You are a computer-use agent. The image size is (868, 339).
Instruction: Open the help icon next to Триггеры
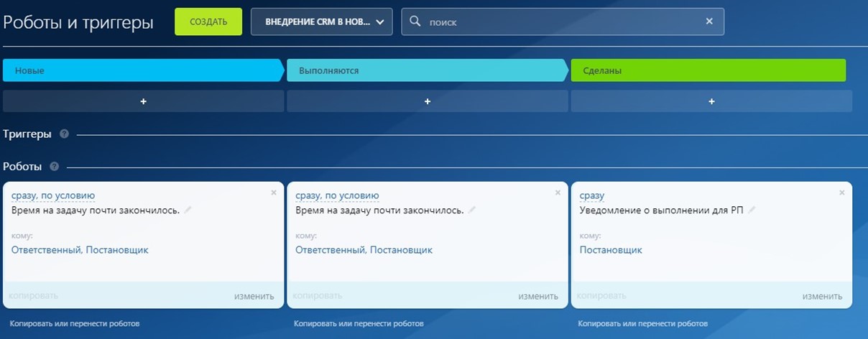point(65,134)
